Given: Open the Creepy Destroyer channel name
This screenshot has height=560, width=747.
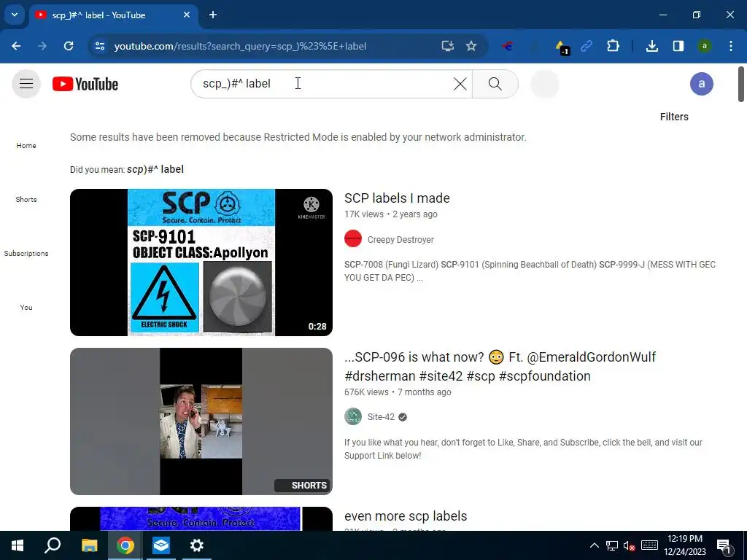Looking at the screenshot, I should coord(400,239).
